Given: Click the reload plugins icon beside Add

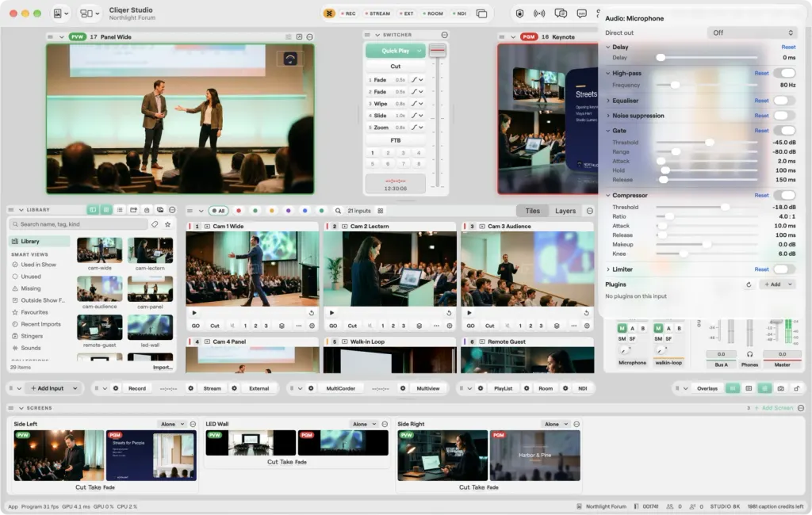Looking at the screenshot, I should pos(749,284).
